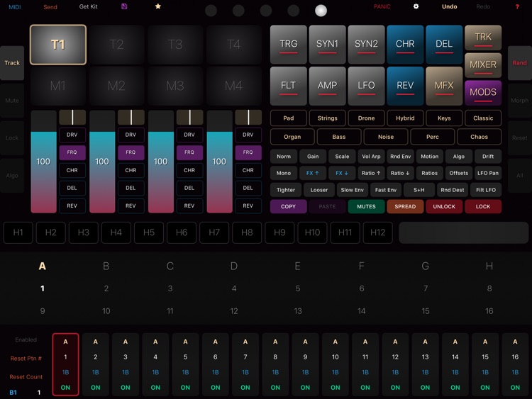
Task: Toggle CHR on the third mixer channel
Action: [189, 170]
